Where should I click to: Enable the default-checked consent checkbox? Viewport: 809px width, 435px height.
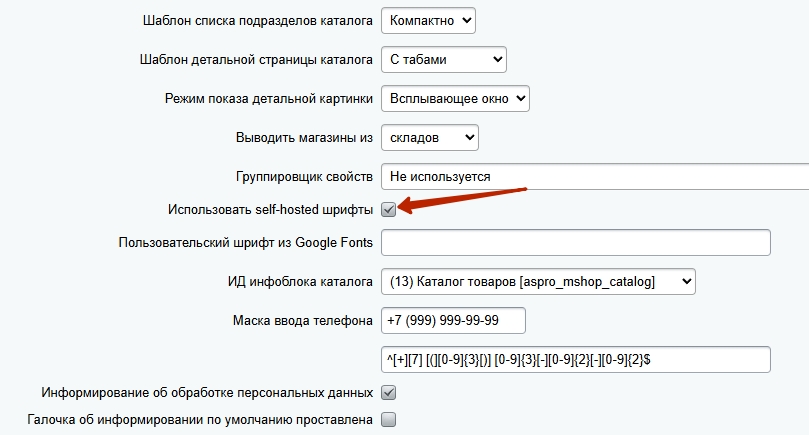[x=389, y=420]
